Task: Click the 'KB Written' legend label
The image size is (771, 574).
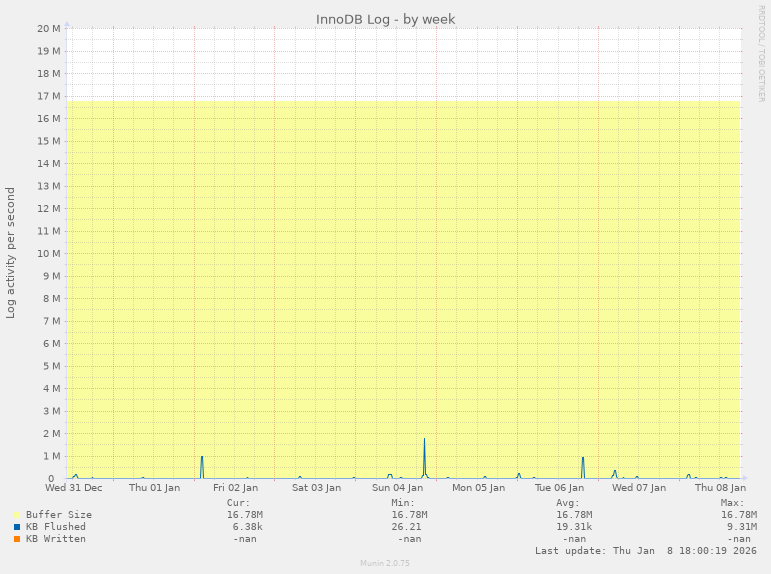Action: pos(56,539)
